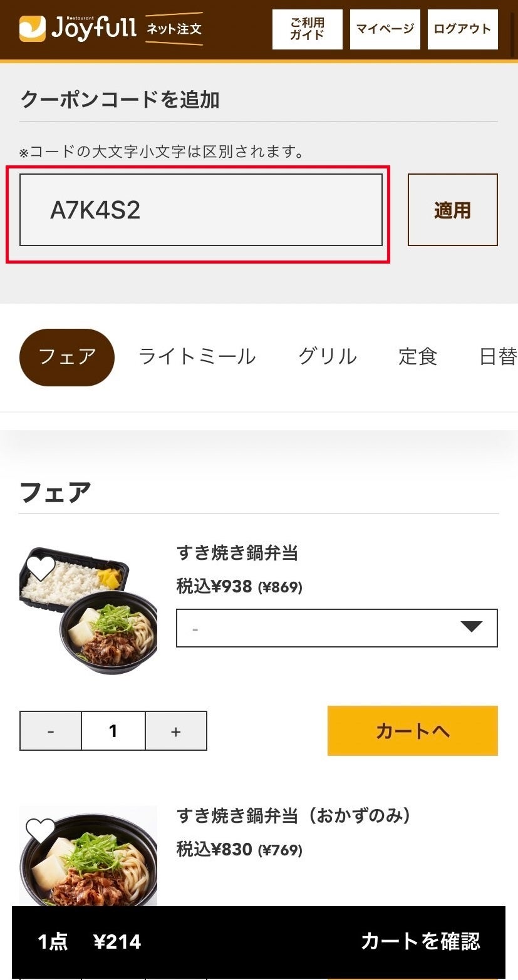Screen dimensions: 518x980
Task: Add すき焼き鍋弁当 with カートへ button
Action: pyautogui.click(x=413, y=731)
